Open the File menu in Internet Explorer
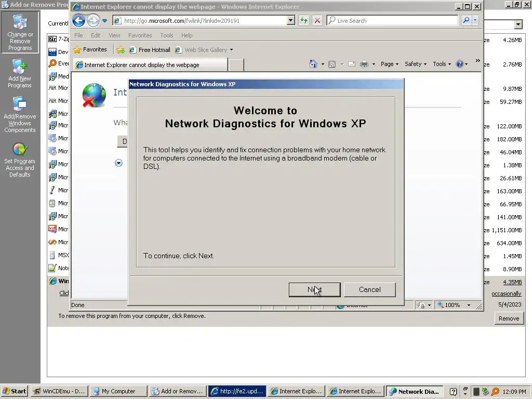Image resolution: width=532 pixels, height=399 pixels. click(78, 35)
